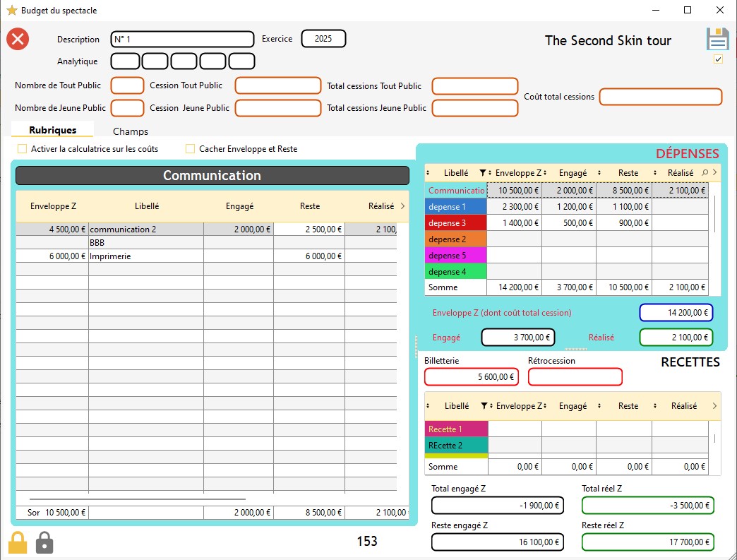Click the floppy disk save icon

[717, 40]
